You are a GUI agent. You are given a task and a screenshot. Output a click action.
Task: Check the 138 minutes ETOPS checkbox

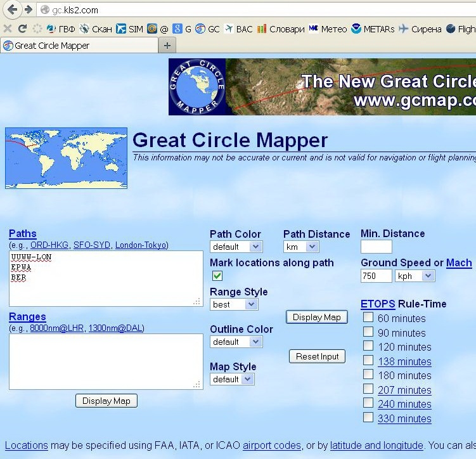368,360
